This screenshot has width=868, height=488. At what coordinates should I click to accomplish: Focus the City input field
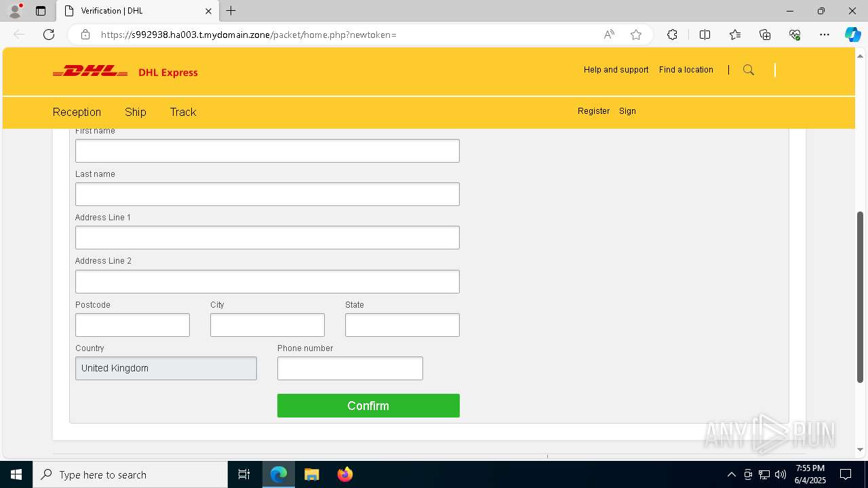coord(267,325)
